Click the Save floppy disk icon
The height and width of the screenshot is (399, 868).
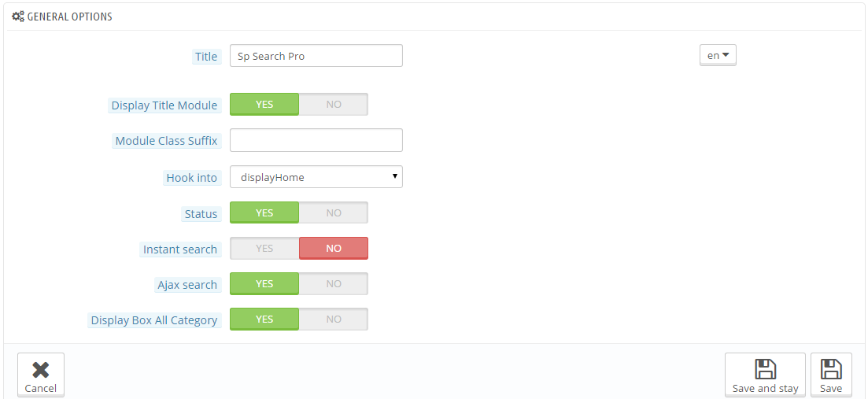point(831,369)
